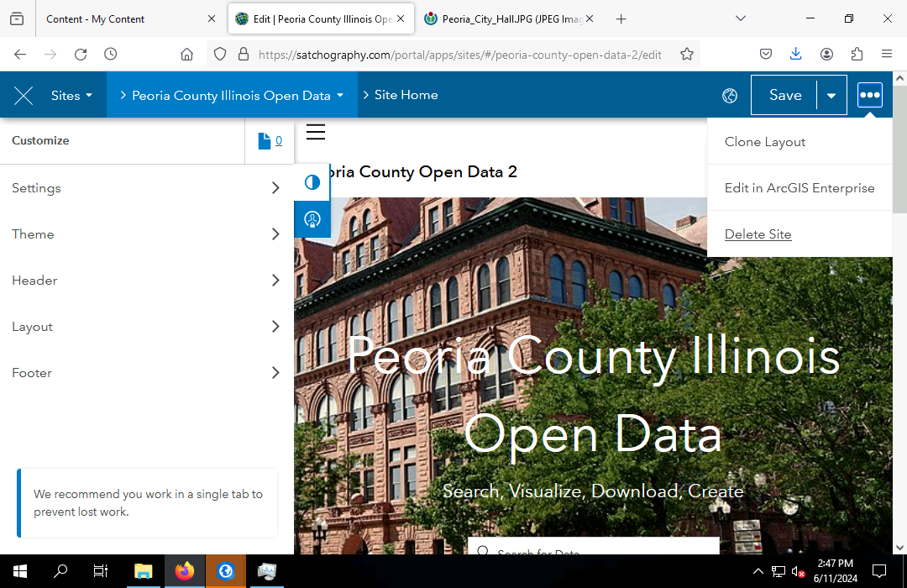Click the X close editor icon
This screenshot has width=907, height=588.
(24, 96)
